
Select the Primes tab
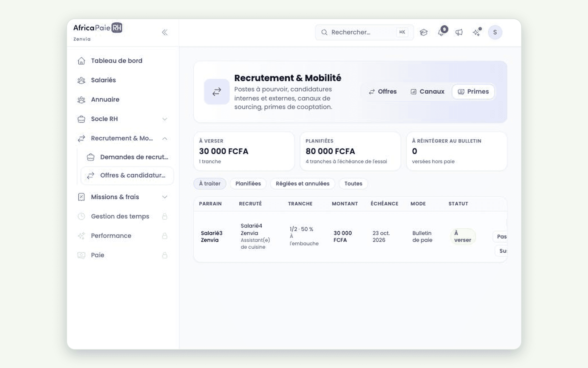[473, 92]
